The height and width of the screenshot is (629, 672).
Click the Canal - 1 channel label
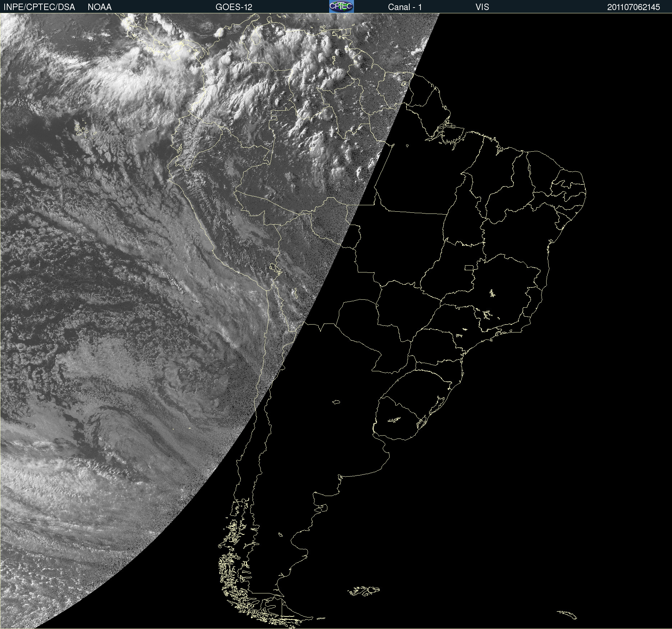pos(405,7)
